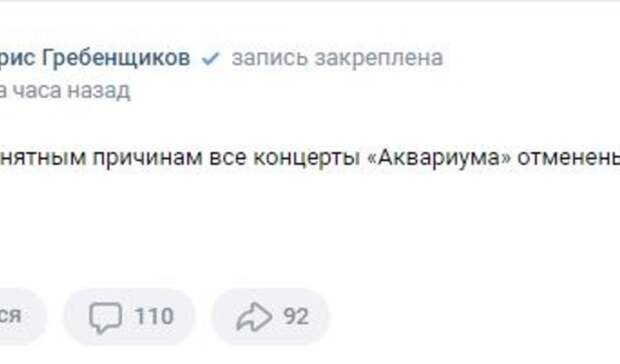Click the word "назад" in the timestamp

click(x=98, y=91)
